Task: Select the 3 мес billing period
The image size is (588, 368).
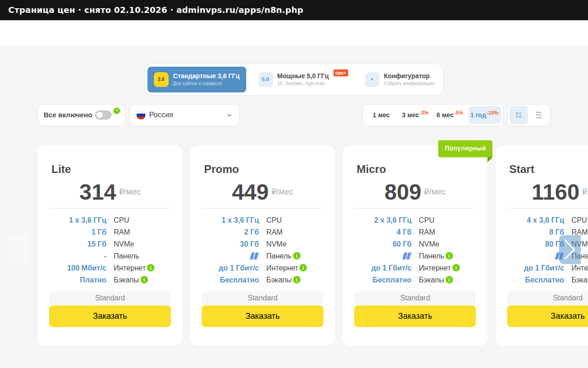Action: click(415, 115)
